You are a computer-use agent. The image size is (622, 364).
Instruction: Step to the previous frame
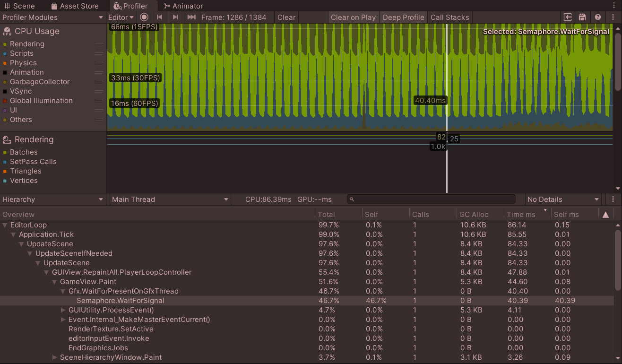160,17
